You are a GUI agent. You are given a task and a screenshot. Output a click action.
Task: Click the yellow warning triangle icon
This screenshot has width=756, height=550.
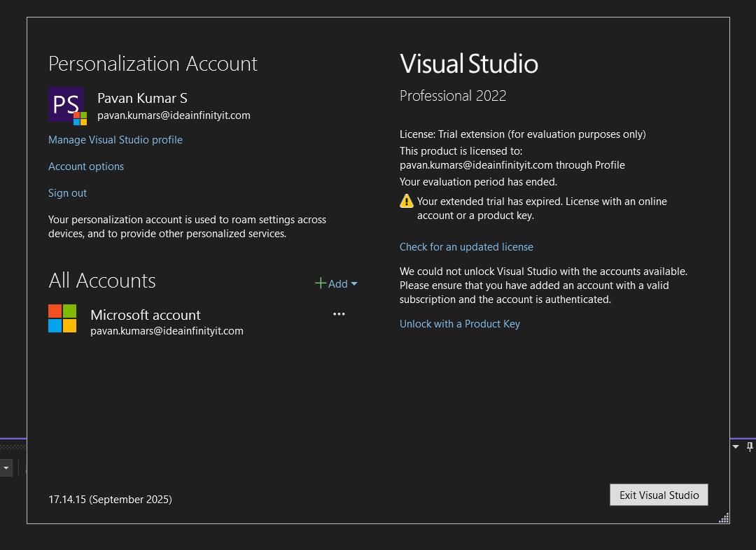click(407, 202)
